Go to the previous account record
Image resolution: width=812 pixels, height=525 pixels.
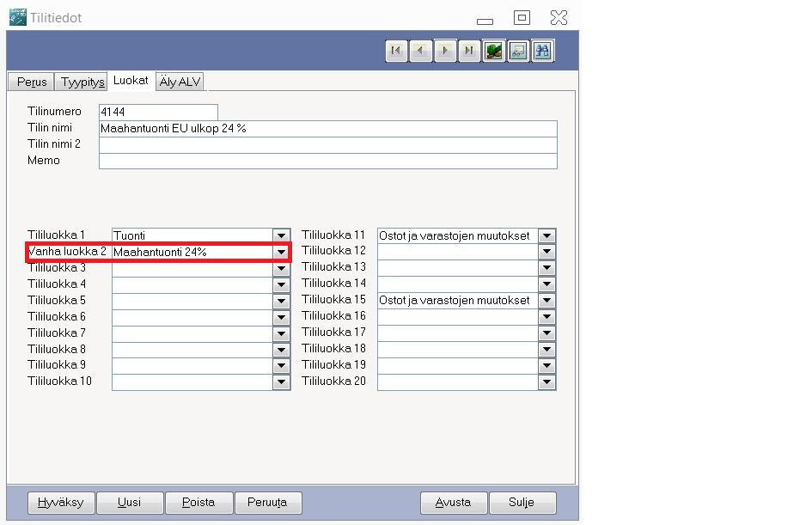click(x=420, y=51)
